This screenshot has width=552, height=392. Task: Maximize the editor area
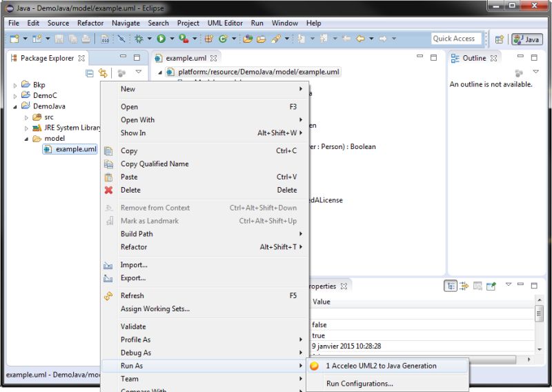point(434,57)
